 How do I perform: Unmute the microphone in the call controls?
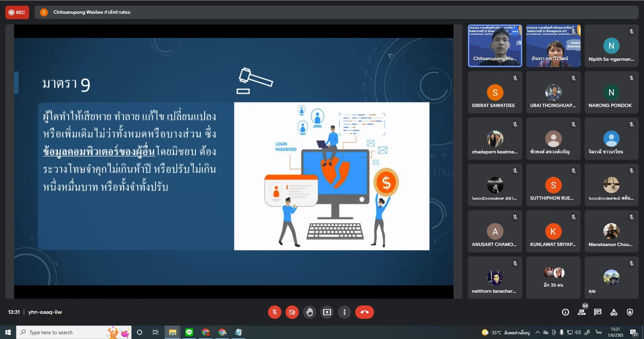coord(274,312)
